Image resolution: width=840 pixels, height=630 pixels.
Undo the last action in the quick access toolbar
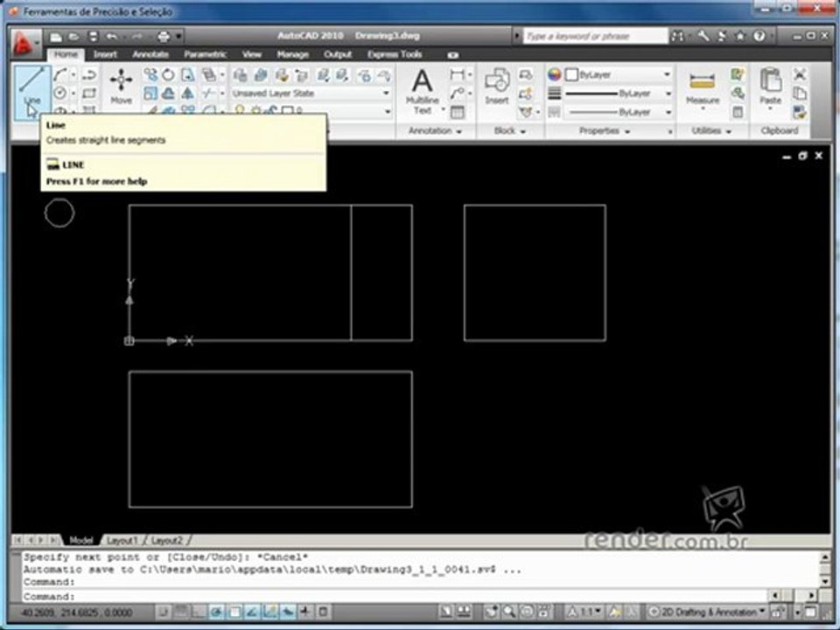[x=111, y=37]
